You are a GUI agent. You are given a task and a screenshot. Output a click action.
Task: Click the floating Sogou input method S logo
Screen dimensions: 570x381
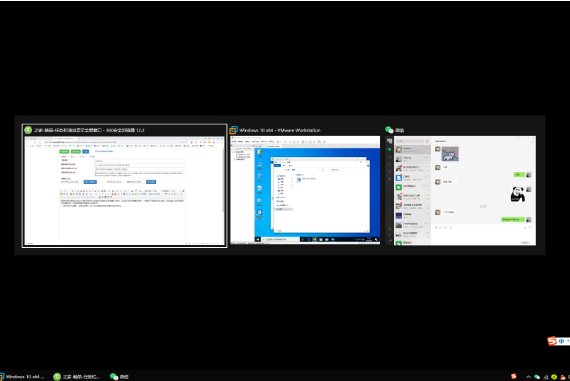(x=552, y=341)
